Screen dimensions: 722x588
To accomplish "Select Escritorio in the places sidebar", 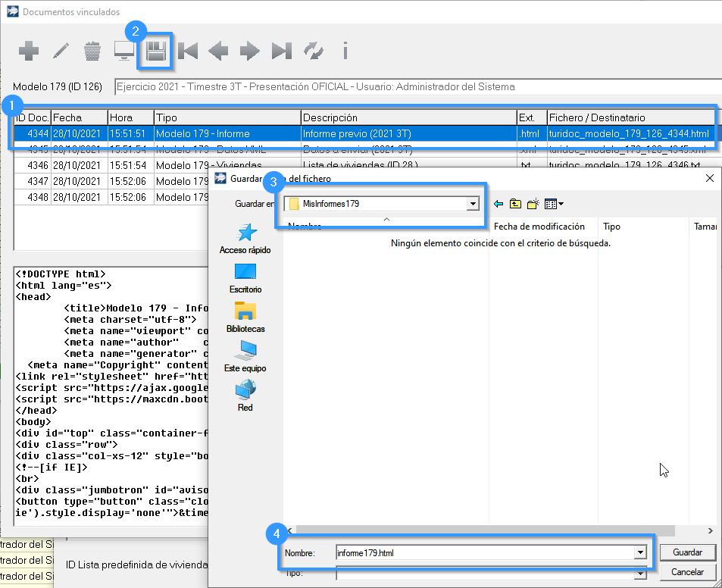I will [245, 278].
